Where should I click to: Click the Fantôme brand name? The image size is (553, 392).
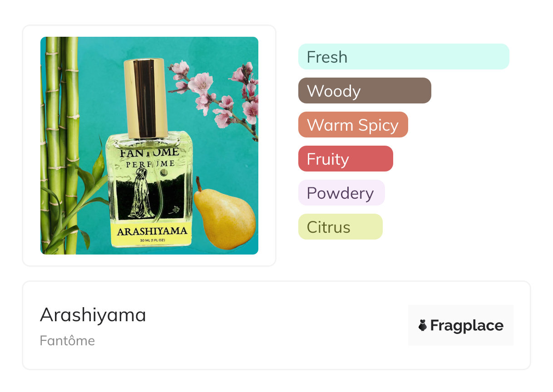[67, 341]
